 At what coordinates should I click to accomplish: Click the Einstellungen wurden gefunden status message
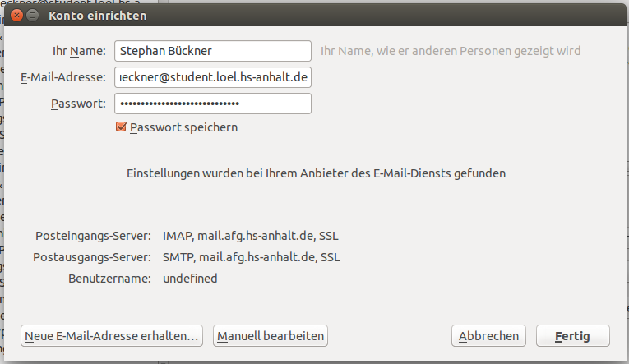[316, 173]
